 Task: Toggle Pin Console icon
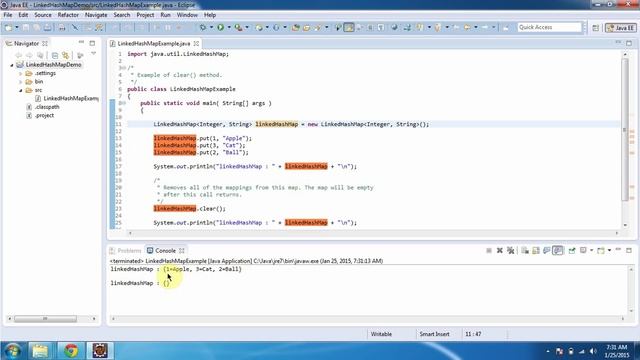(572, 251)
